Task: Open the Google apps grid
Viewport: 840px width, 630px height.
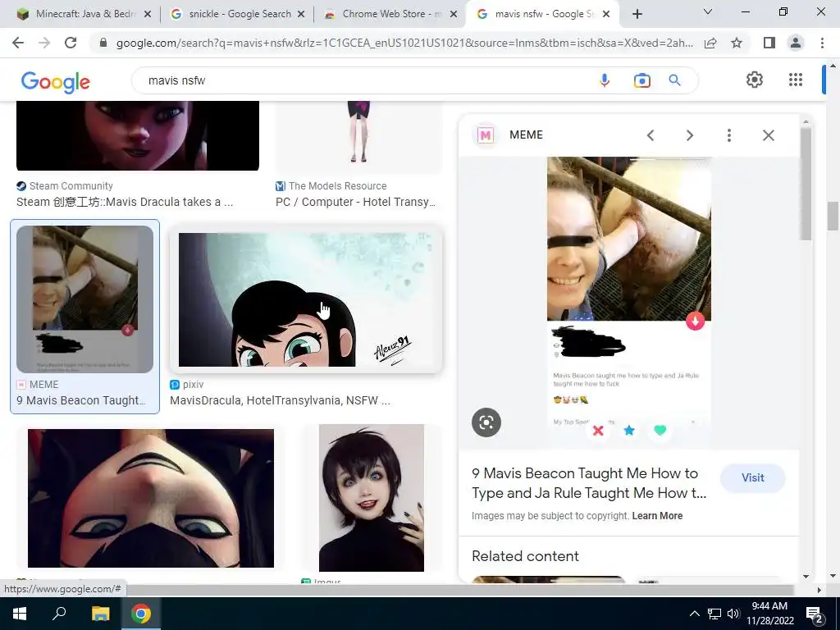Action: click(x=796, y=80)
